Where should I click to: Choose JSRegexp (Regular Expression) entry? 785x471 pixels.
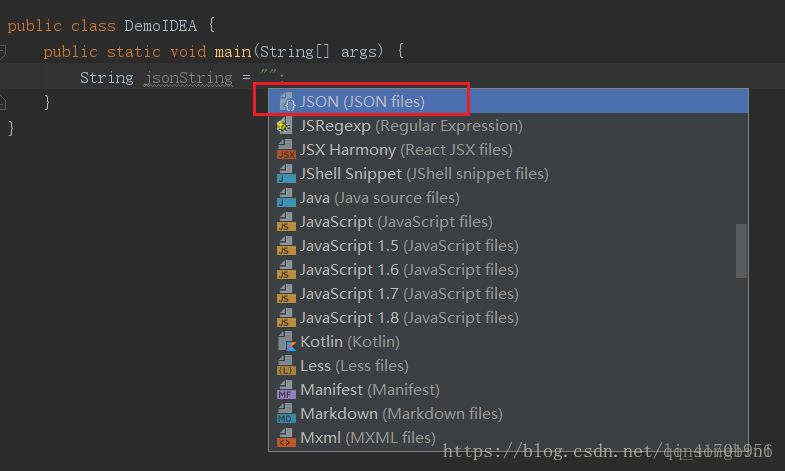(x=502, y=126)
